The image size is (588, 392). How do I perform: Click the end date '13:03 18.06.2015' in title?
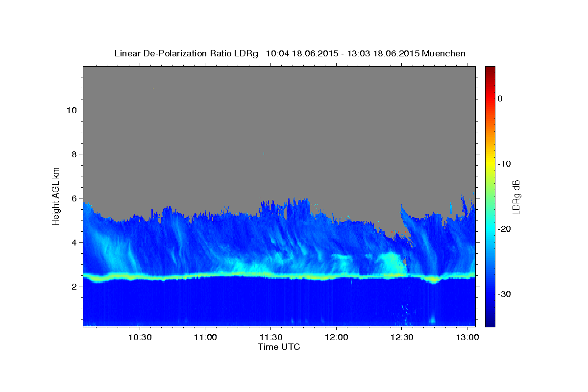pyautogui.click(x=383, y=53)
